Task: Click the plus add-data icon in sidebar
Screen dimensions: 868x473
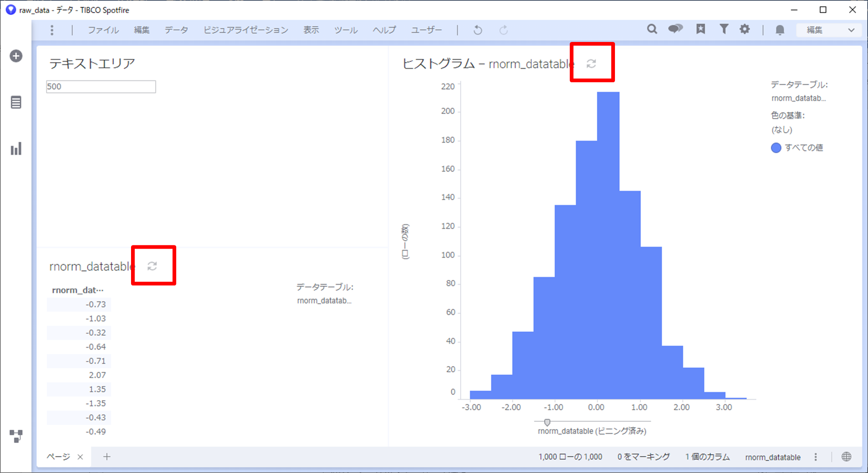Action: (x=16, y=56)
